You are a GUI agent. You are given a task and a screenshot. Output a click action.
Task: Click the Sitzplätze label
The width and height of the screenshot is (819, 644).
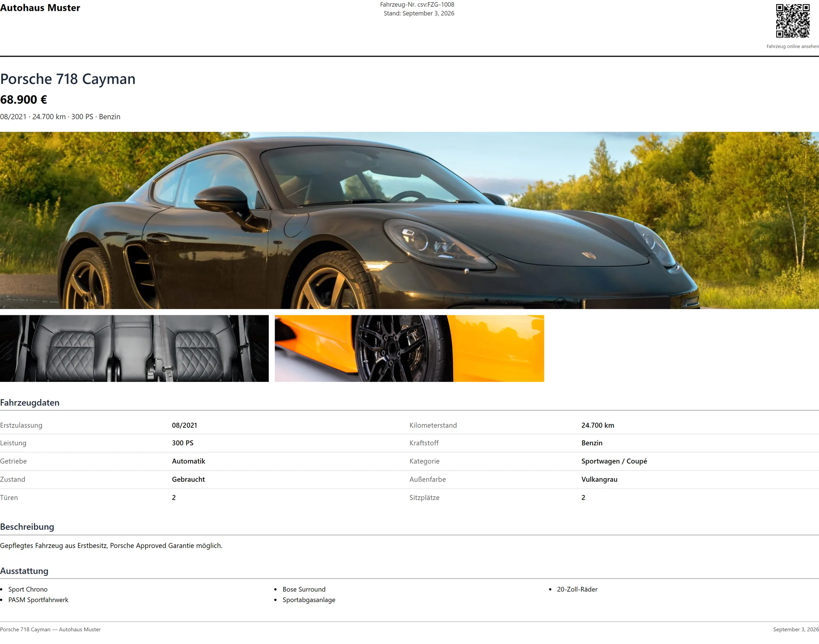click(x=424, y=498)
